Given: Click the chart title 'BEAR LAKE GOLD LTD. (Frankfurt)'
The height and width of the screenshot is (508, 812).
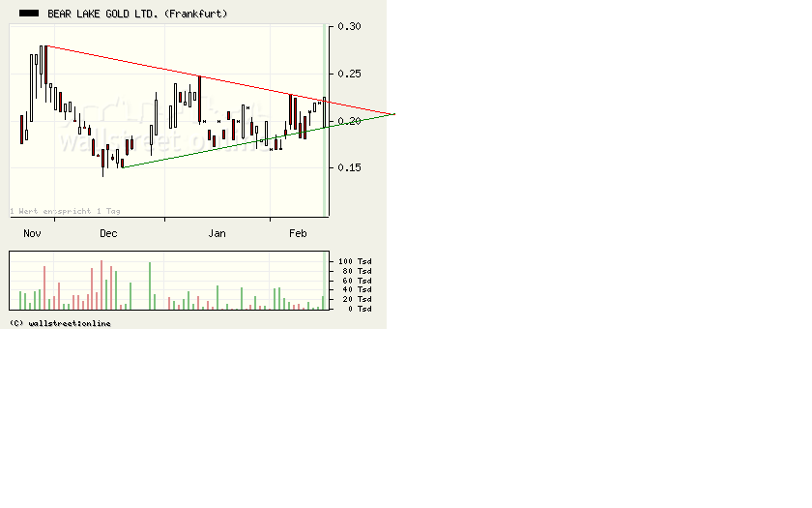Looking at the screenshot, I should [x=137, y=14].
